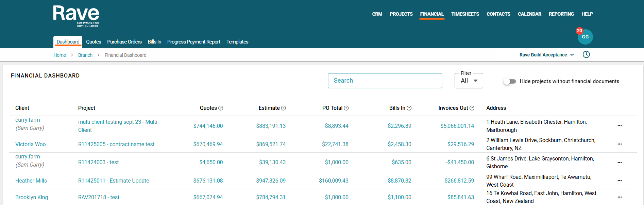
Task: Expand the Rave Build Acceptance branch selector
Action: pyautogui.click(x=546, y=55)
